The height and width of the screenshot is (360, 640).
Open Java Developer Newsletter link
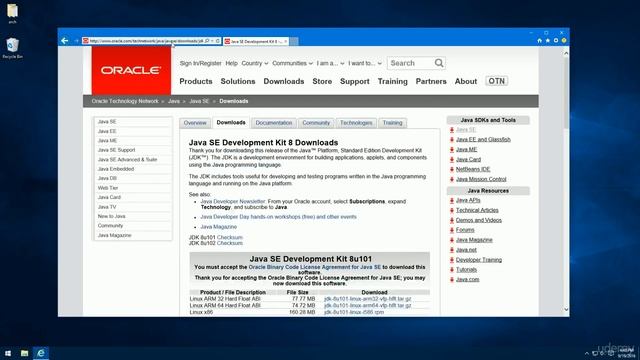233,201
